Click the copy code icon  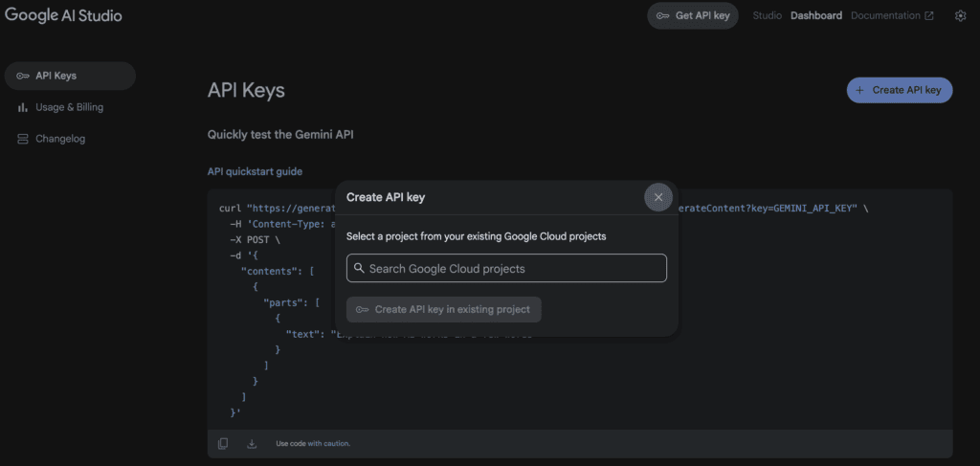pyautogui.click(x=223, y=443)
